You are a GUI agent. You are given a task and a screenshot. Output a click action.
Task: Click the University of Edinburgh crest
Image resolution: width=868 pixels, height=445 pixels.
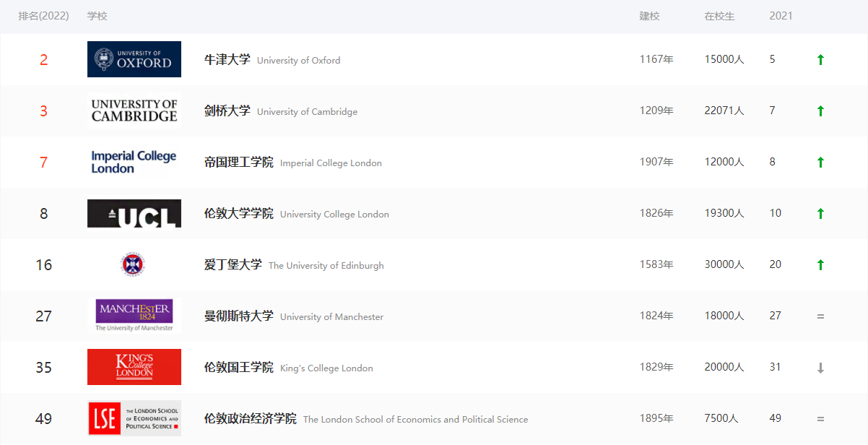(134, 264)
